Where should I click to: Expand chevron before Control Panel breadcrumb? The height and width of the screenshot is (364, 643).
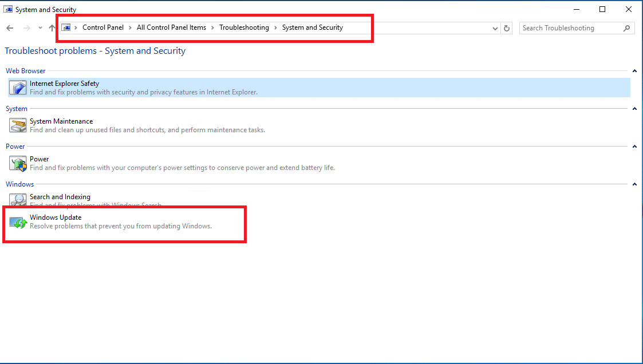(76, 27)
